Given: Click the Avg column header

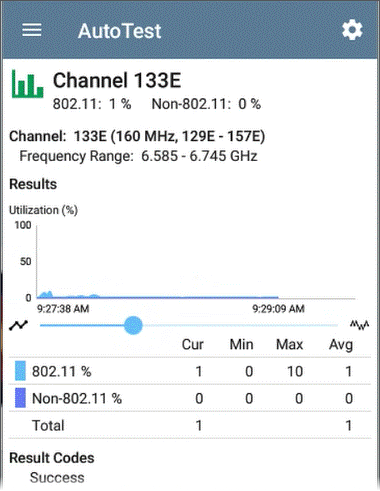Looking at the screenshot, I should pos(341,345).
